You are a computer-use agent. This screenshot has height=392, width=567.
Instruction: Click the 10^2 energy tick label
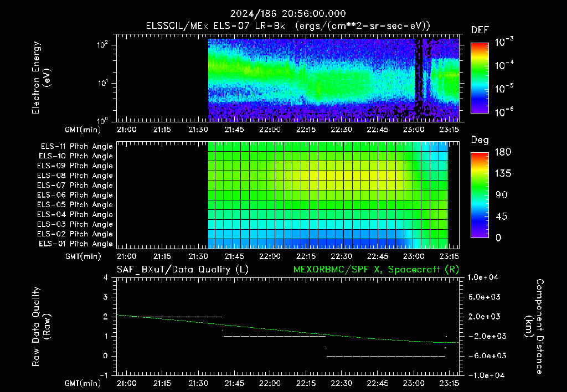pos(102,45)
